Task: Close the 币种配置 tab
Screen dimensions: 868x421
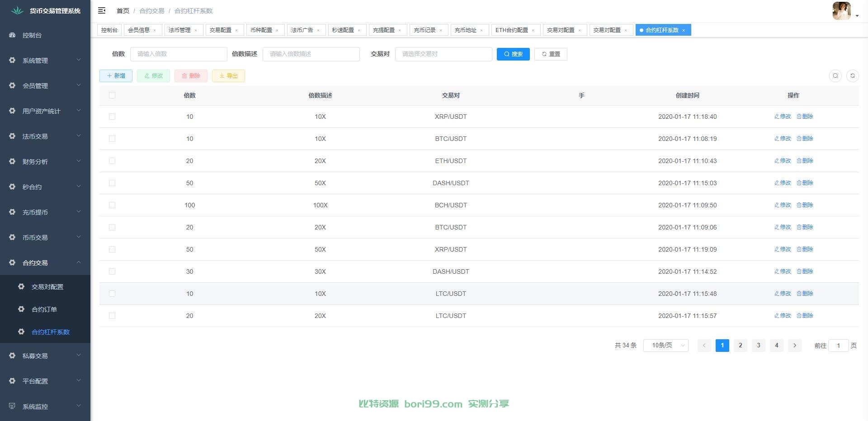Action: coord(277,30)
